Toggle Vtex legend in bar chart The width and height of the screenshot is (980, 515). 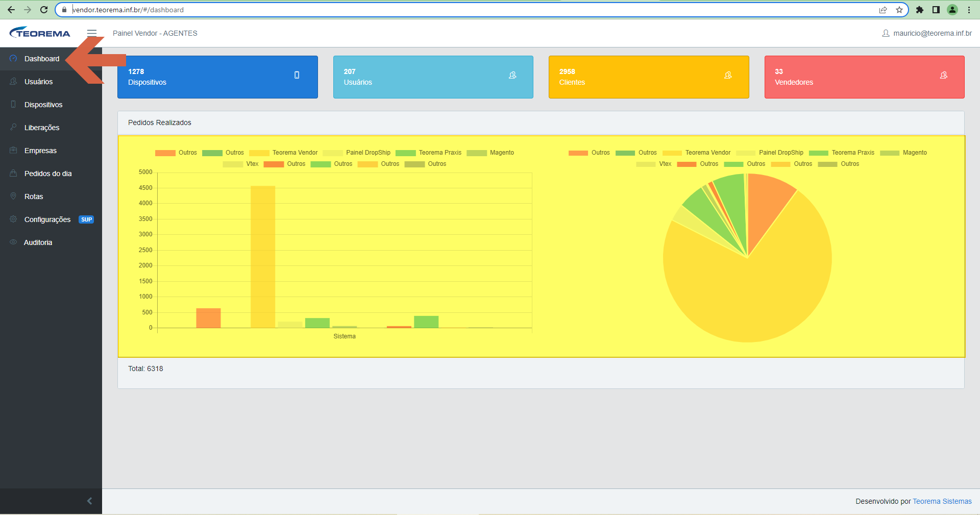pyautogui.click(x=241, y=164)
